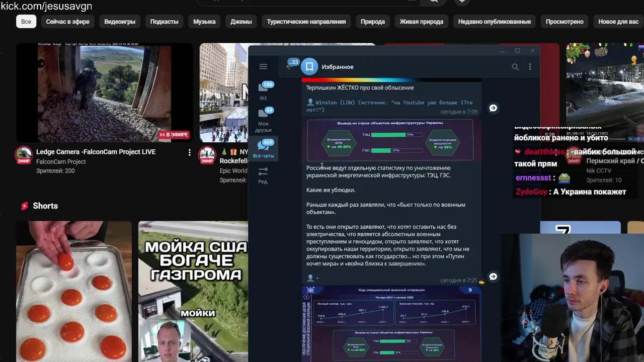Select the Природа chip
This screenshot has height=362, width=644.
(373, 22)
